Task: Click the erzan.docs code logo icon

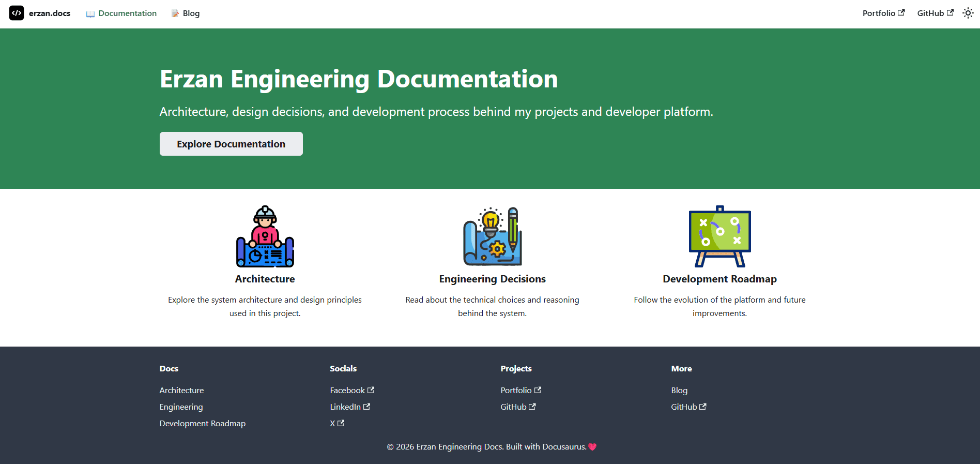Action: coord(17,13)
